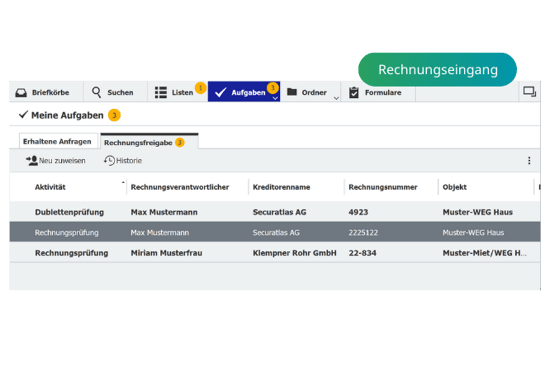Click the badge next to Meine Aufgaben
Image resolution: width=550 pixels, height=371 pixels.
pyautogui.click(x=114, y=115)
